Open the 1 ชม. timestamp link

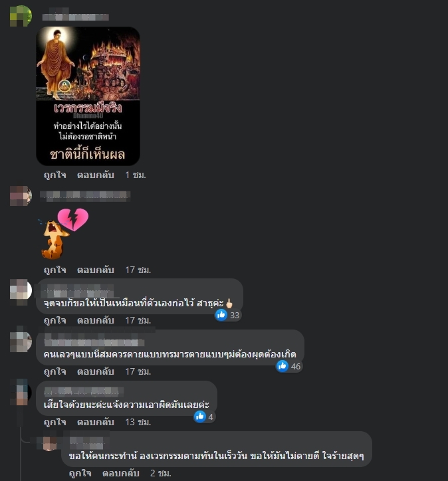[136, 175]
